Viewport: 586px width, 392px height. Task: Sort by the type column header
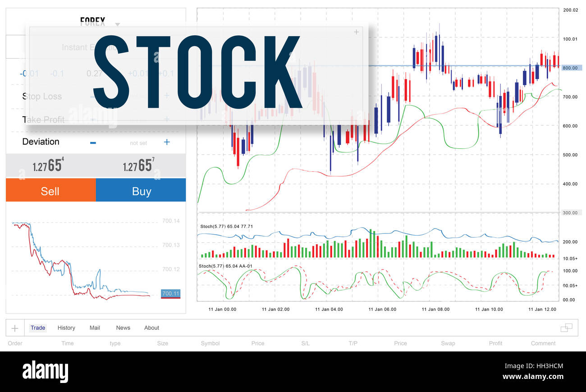point(115,343)
